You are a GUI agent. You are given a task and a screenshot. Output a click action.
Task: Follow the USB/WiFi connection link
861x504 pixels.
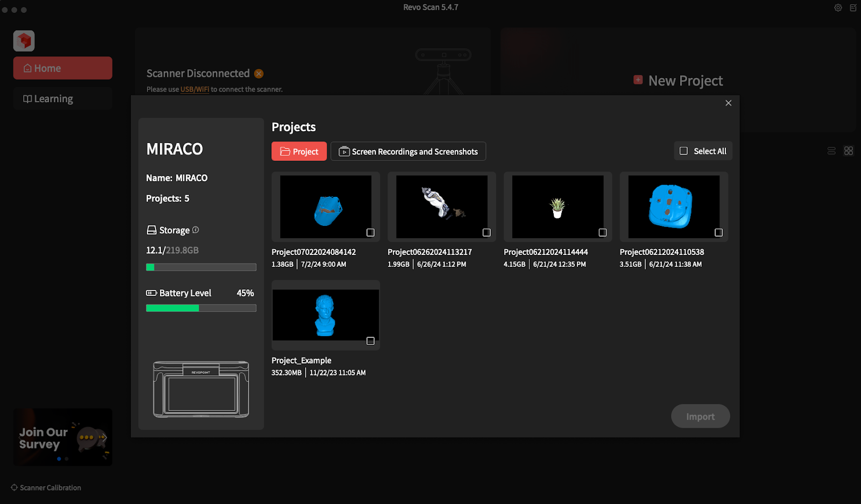point(195,89)
